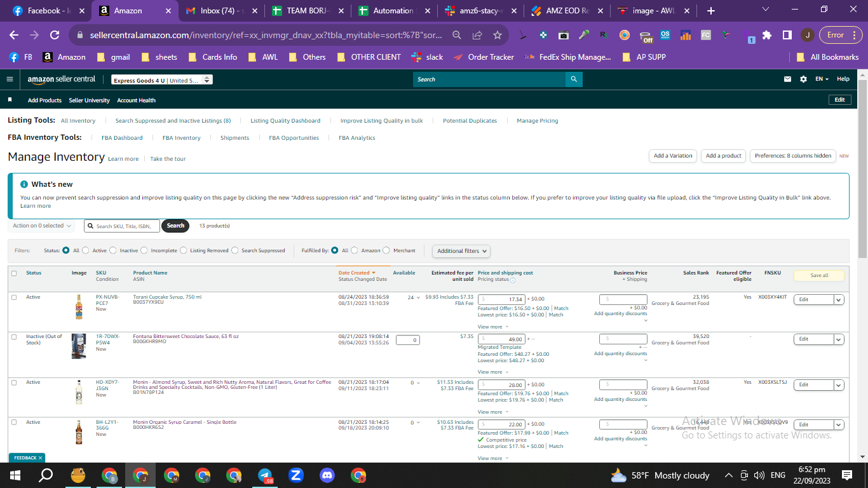868x488 pixels.
Task: Tick the select-all checkbox in the table header
Action: 14,273
